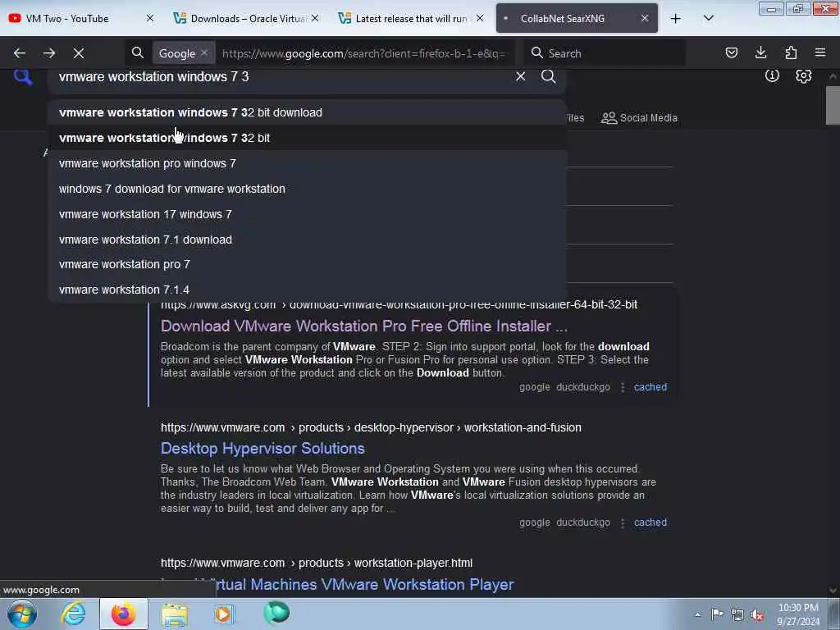Click the vmware.com workstation-player.html URL
The width and height of the screenshot is (840, 630).
tap(317, 563)
